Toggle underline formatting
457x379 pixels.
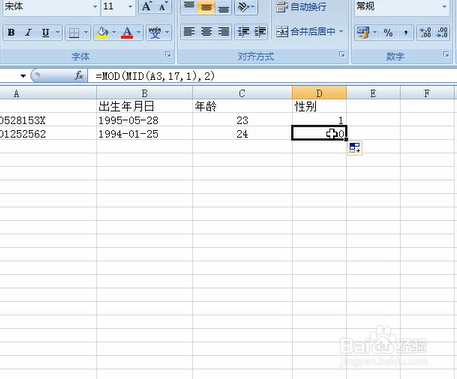(x=45, y=32)
